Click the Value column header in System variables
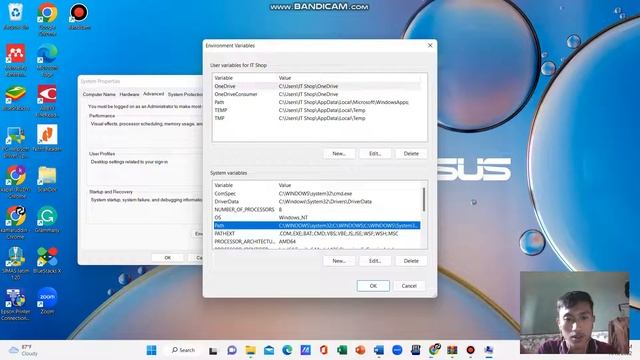This screenshot has width=640, height=360. pos(349,185)
